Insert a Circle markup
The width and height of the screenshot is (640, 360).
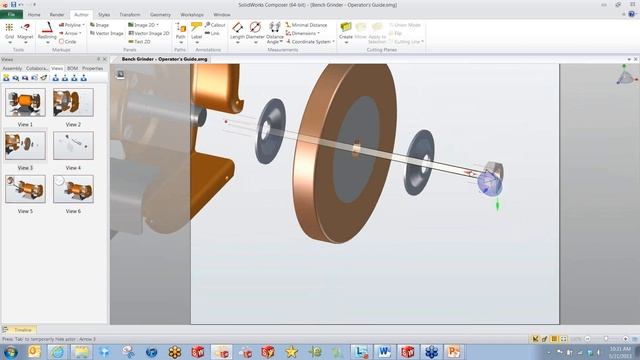[67, 42]
